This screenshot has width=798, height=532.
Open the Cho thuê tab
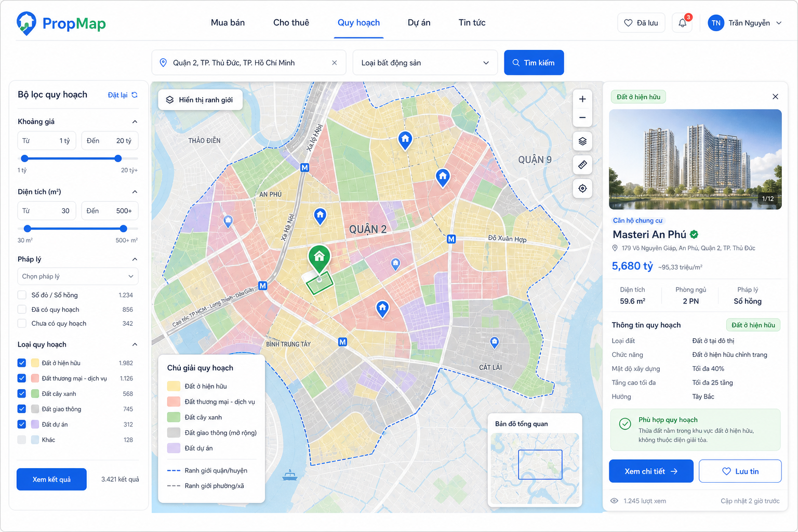coord(291,23)
